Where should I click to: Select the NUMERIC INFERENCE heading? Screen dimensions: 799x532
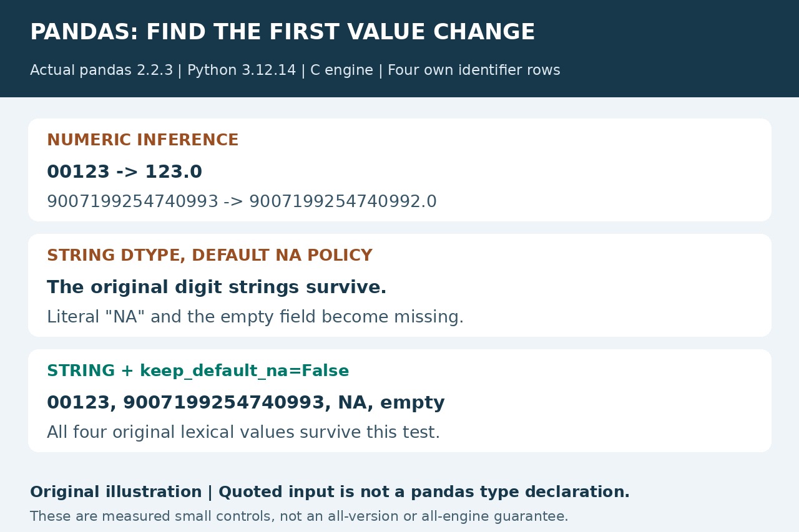142,140
